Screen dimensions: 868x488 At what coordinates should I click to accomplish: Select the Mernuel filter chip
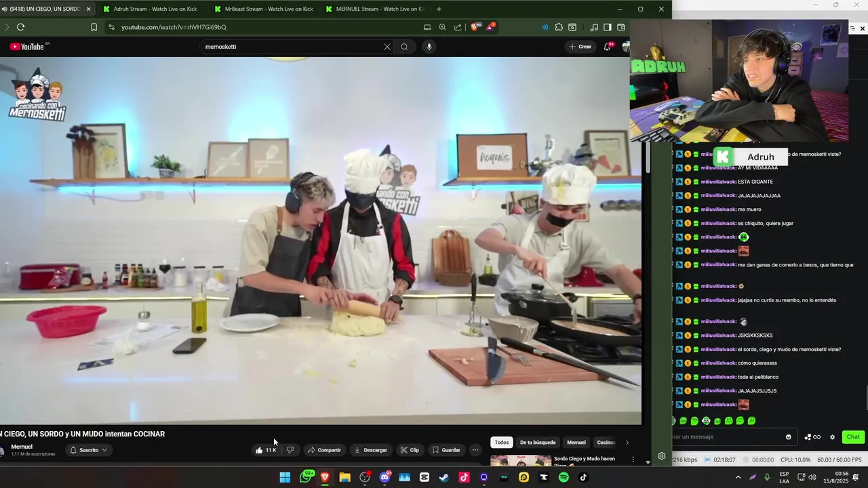576,443
